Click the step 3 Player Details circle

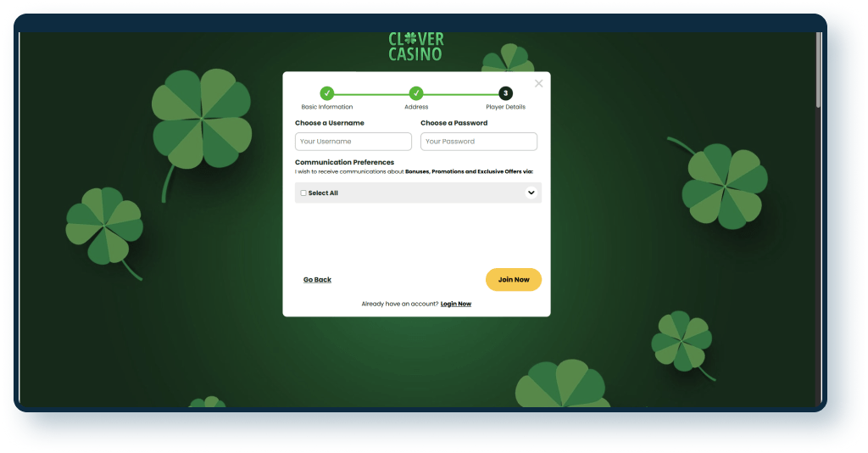pos(505,93)
